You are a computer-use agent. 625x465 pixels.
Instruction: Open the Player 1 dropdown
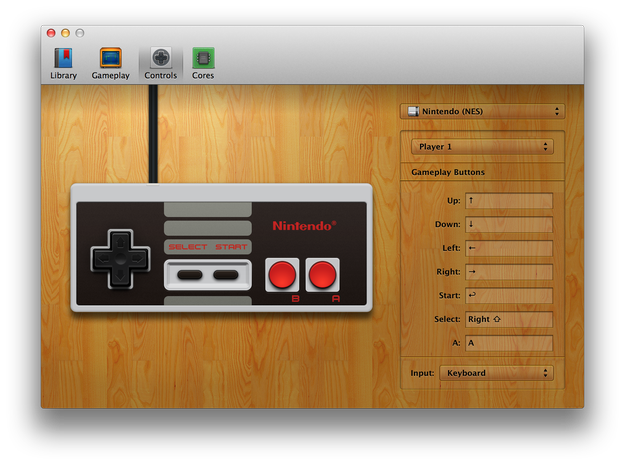(482, 147)
